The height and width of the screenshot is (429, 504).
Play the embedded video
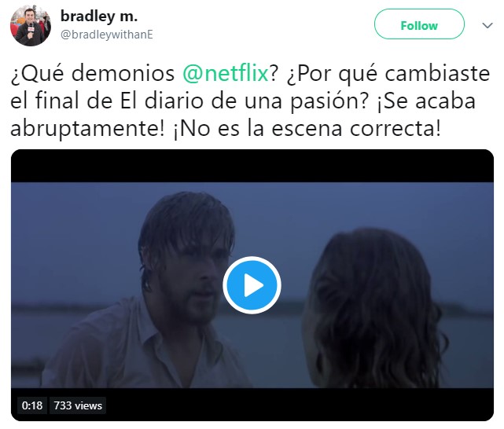tap(252, 285)
